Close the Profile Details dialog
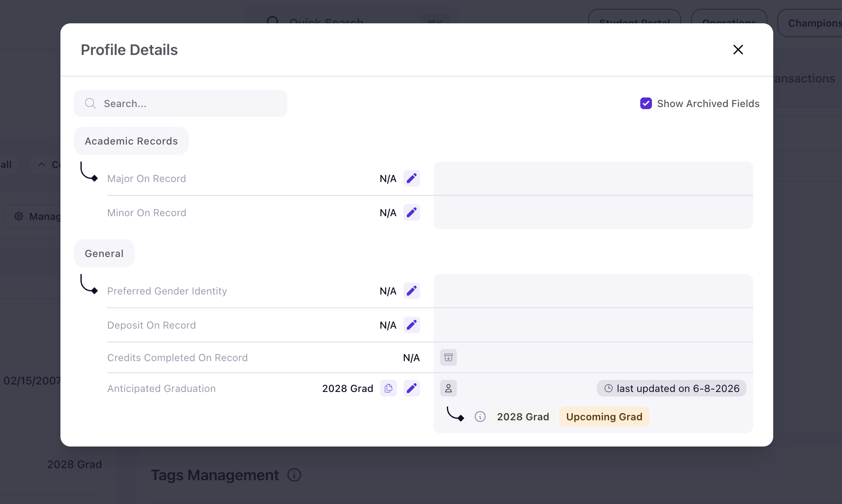 click(x=738, y=50)
